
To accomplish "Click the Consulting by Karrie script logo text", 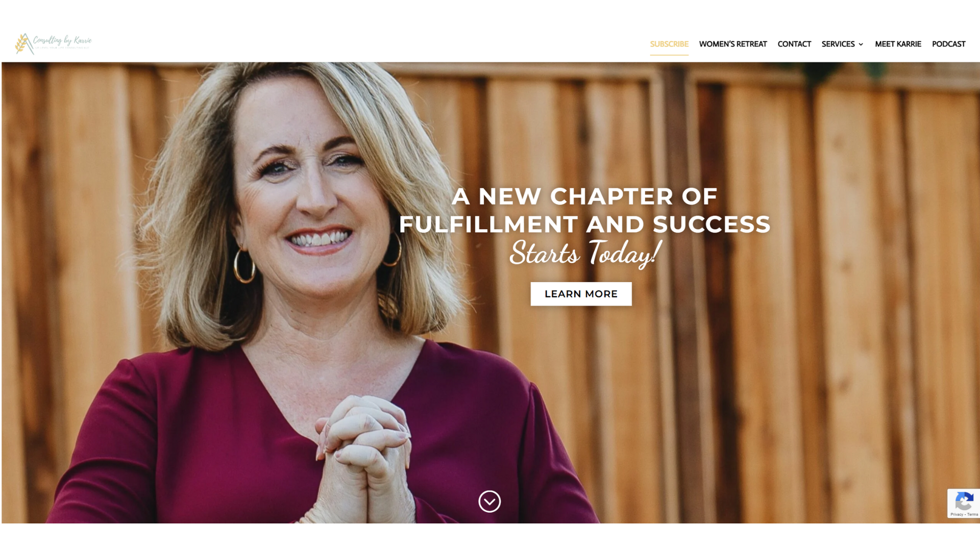I will pyautogui.click(x=62, y=40).
